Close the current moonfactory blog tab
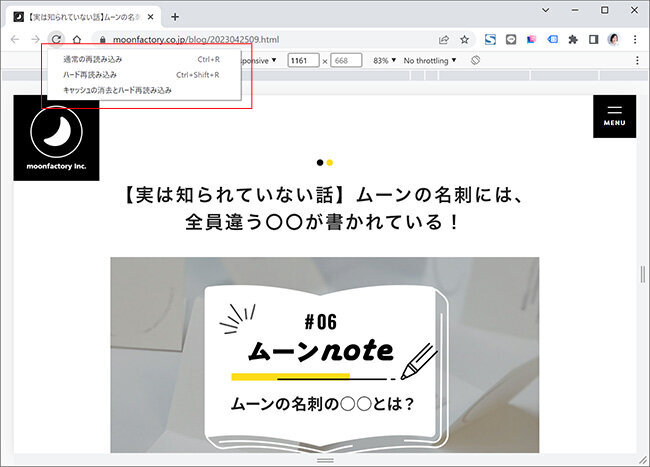This screenshot has width=650, height=467. [x=150, y=17]
